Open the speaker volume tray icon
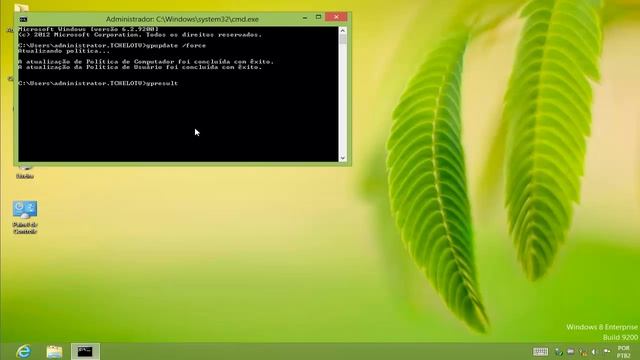Image resolution: width=640 pixels, height=360 pixels. [x=595, y=352]
